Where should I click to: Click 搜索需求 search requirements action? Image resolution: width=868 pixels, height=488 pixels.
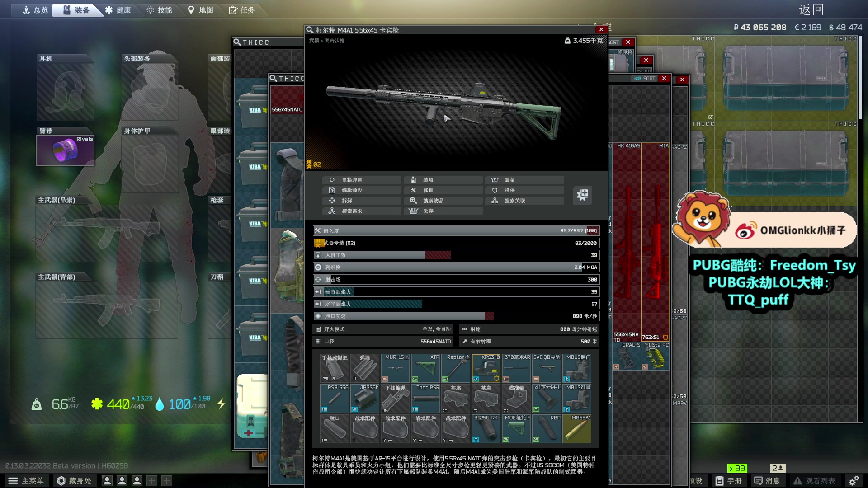362,211
